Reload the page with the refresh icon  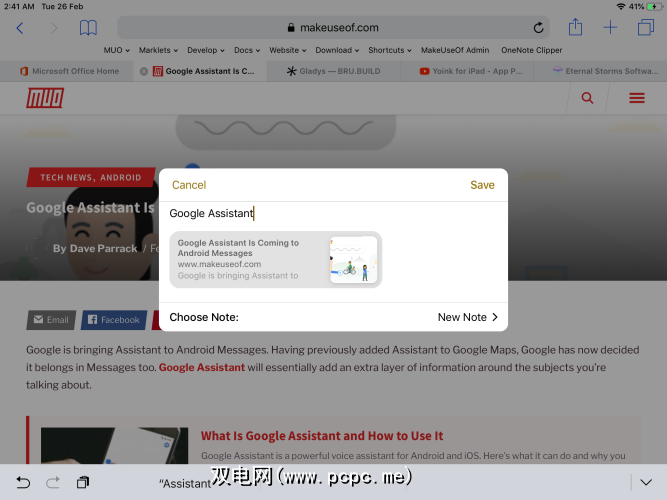(x=538, y=28)
